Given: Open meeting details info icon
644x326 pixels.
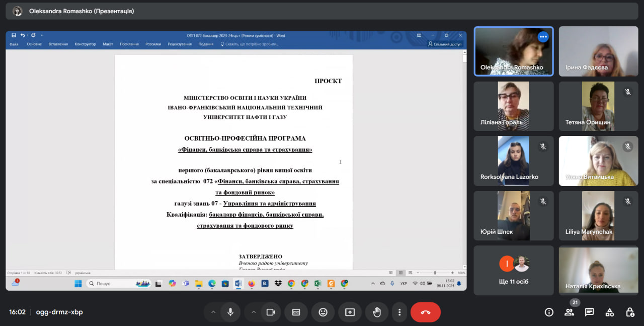Looking at the screenshot, I should [549, 312].
